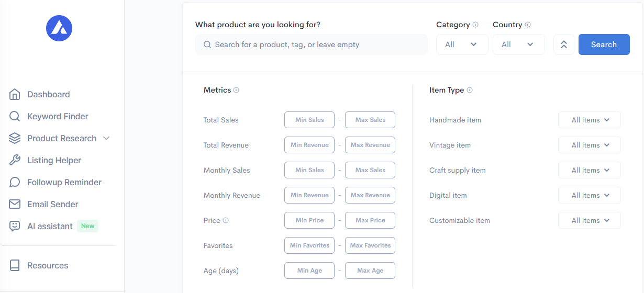Click the Listing Helper wrench icon
Image resolution: width=644 pixels, height=293 pixels.
tap(15, 161)
